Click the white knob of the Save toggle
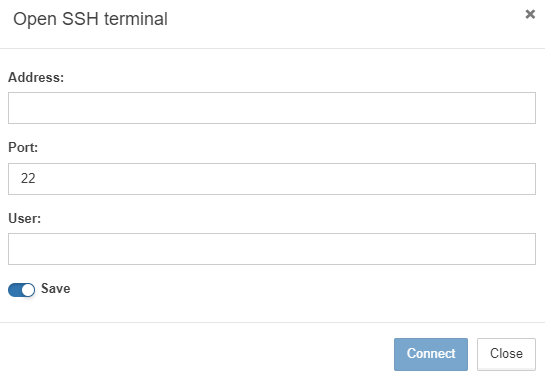The image size is (545, 378). pyautogui.click(x=28, y=290)
